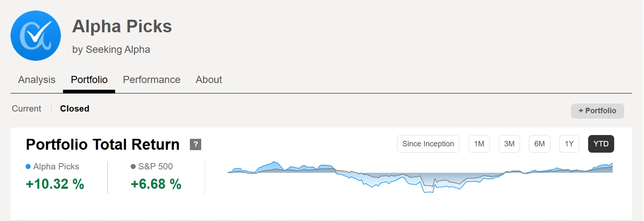This screenshot has height=221, width=644.
Task: Click the by Seeking Alpha link
Action: (x=111, y=49)
